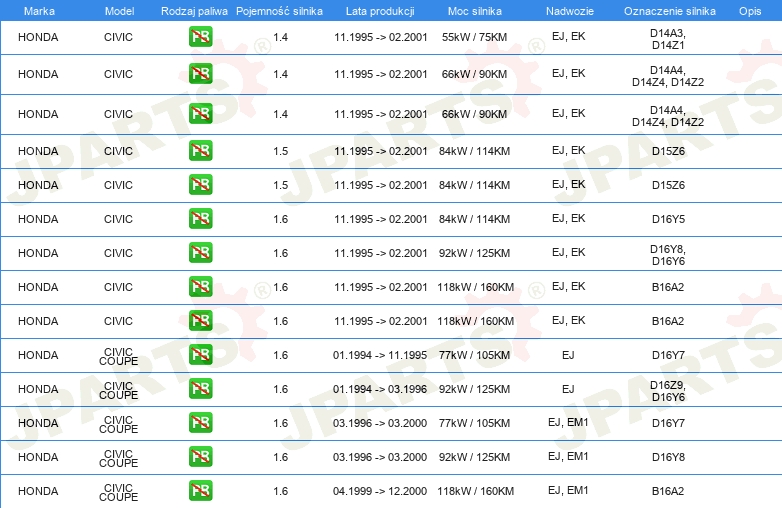The image size is (782, 508).
Task: Click the Model column header
Action: [x=119, y=11]
